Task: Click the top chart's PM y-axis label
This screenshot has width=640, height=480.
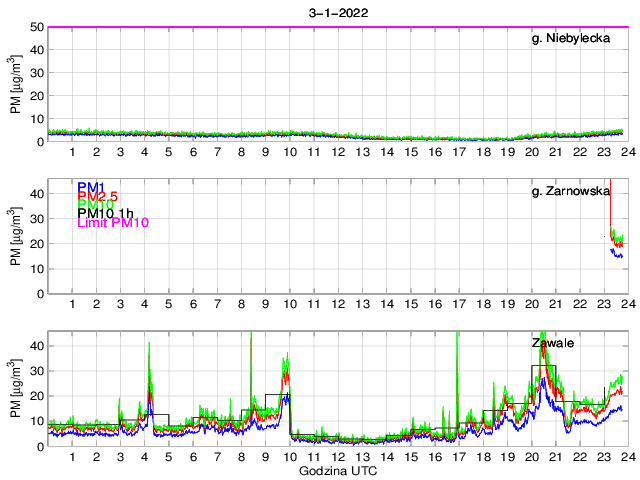Action: point(16,84)
